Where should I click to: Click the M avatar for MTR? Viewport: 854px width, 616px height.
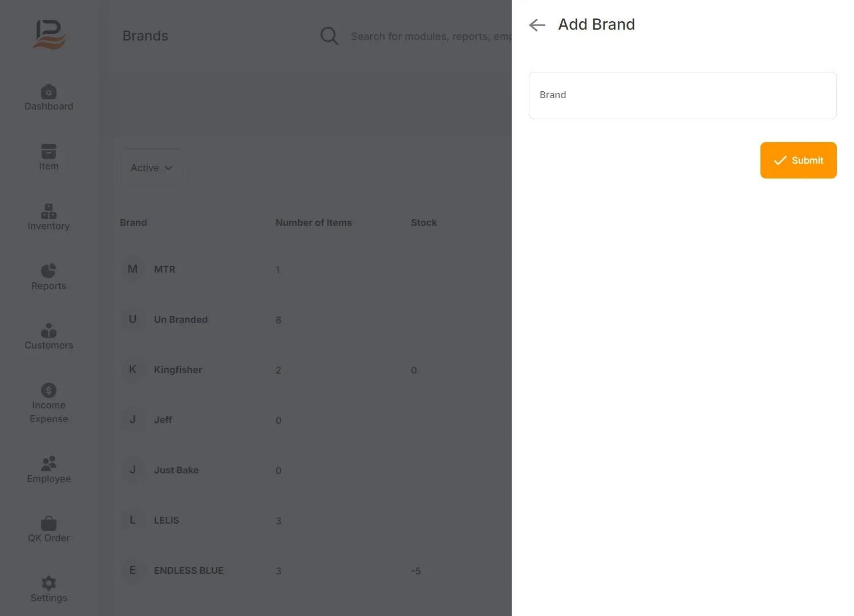132,269
